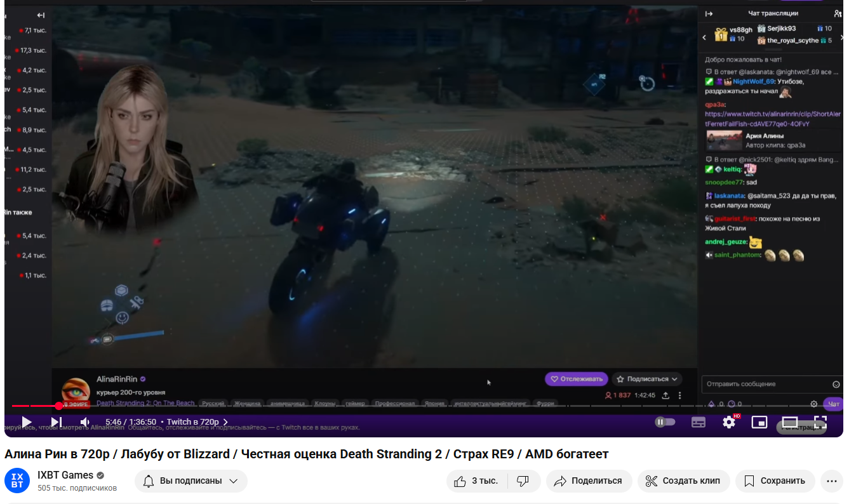Click the 'Создать клип' button

click(683, 481)
